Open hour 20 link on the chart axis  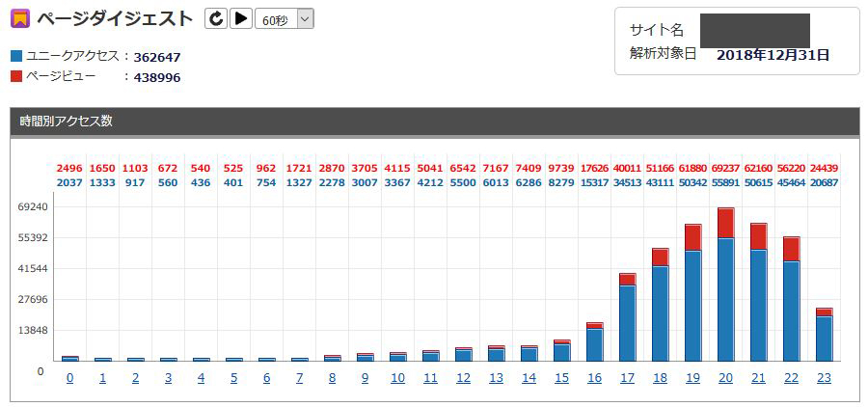tap(725, 378)
